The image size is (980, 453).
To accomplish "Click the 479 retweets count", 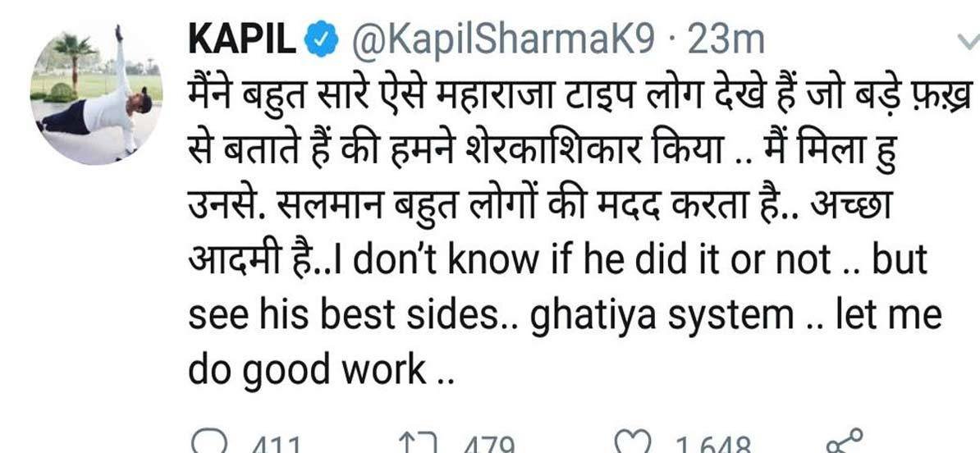I will point(488,446).
